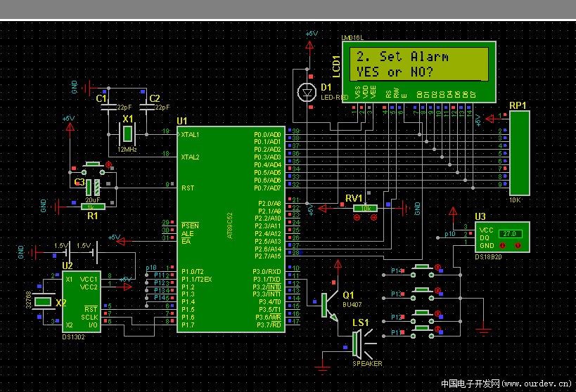Toggle the latch on the P12 push button

[x=437, y=313]
